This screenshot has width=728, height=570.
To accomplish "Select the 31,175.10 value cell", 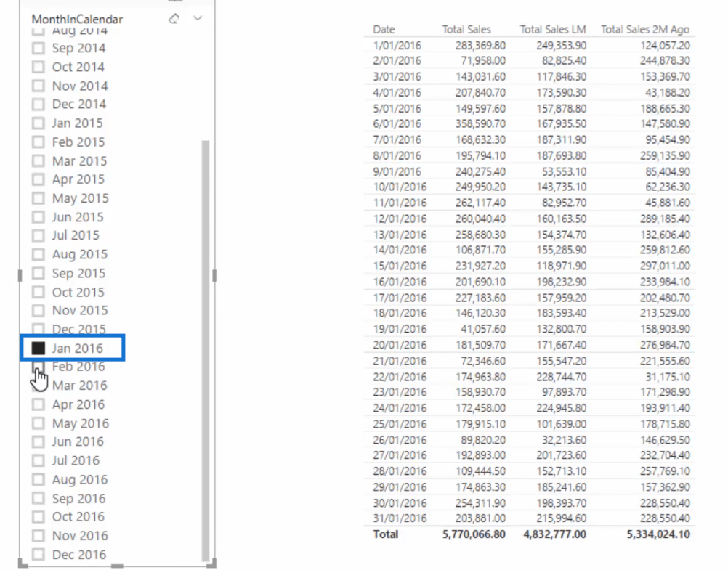I will [668, 377].
